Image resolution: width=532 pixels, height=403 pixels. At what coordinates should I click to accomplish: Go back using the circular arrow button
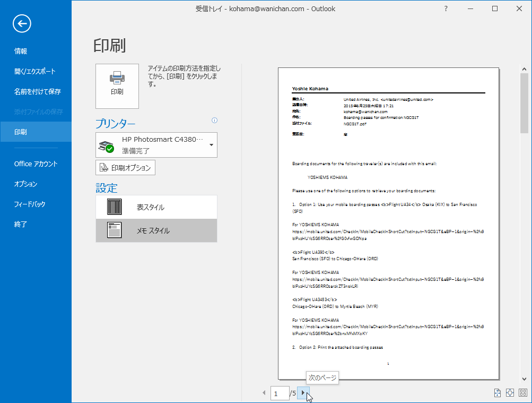22,23
